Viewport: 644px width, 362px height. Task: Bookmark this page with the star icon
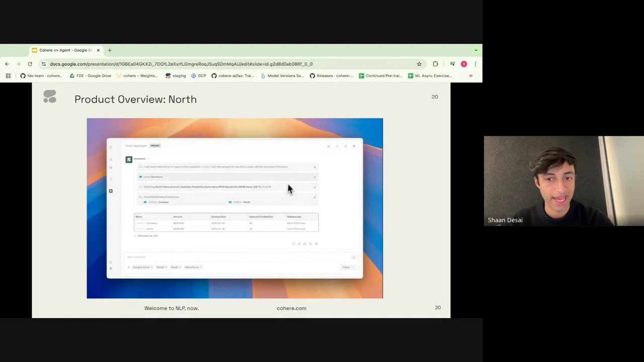pyautogui.click(x=419, y=64)
